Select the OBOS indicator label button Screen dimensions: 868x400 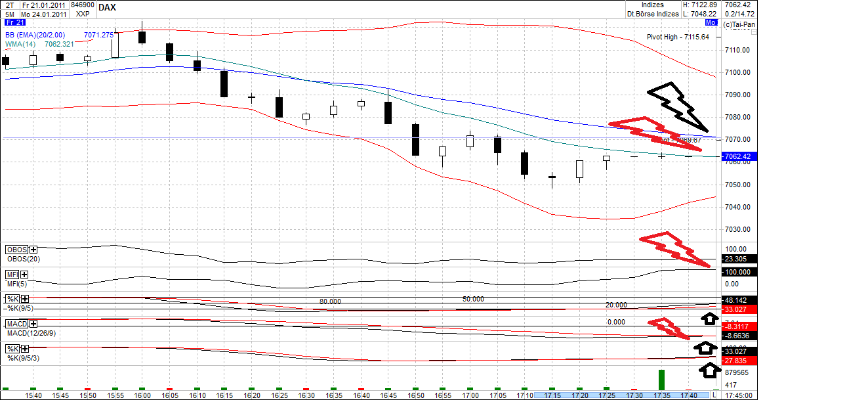[x=15, y=250]
